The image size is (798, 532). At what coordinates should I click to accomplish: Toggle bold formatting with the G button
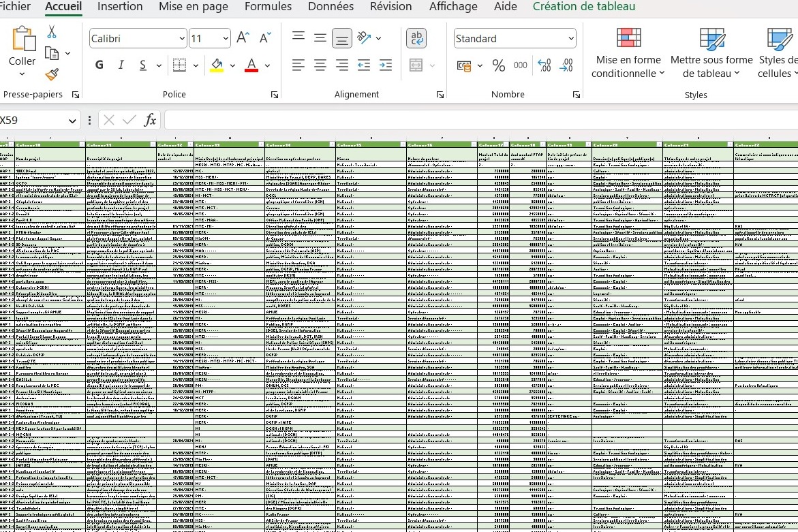pyautogui.click(x=99, y=65)
